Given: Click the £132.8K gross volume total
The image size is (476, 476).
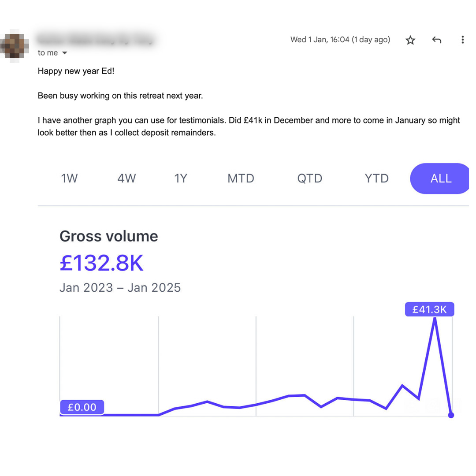Looking at the screenshot, I should [101, 263].
